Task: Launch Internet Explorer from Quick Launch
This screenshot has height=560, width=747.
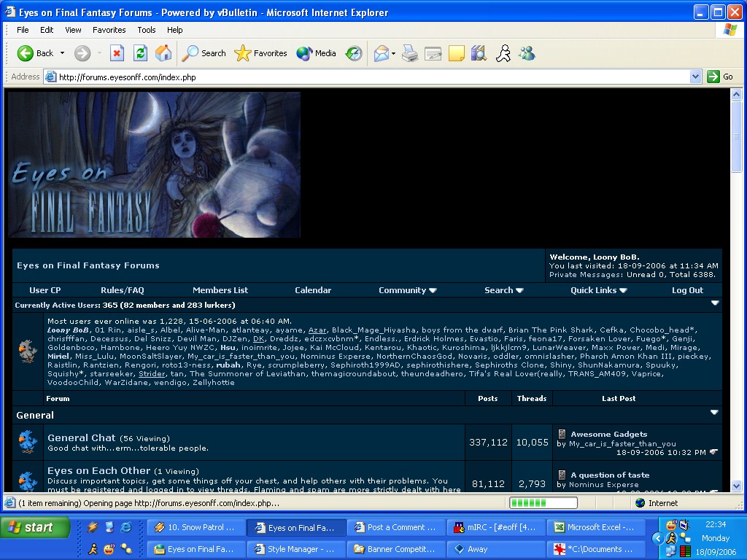Action: [x=126, y=527]
